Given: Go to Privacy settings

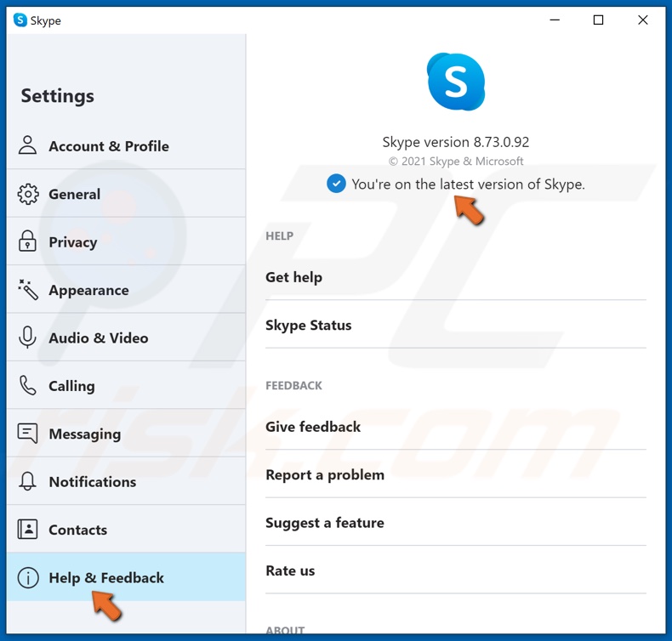Looking at the screenshot, I should pos(126,241).
